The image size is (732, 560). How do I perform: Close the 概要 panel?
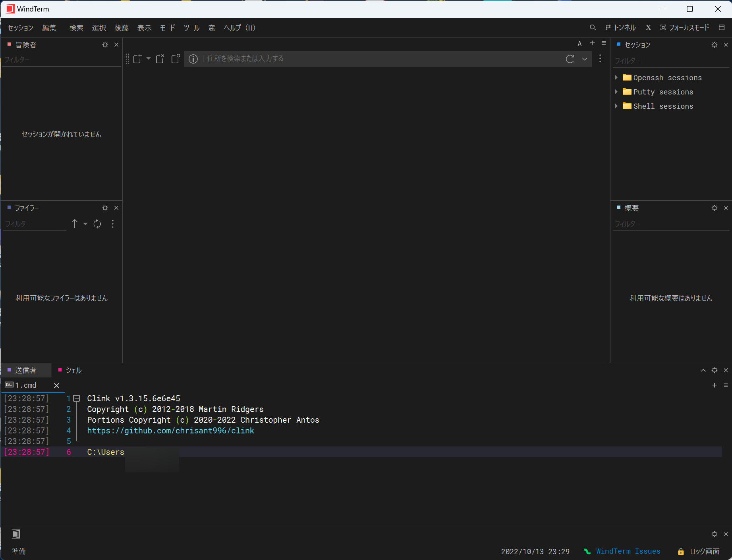[726, 208]
